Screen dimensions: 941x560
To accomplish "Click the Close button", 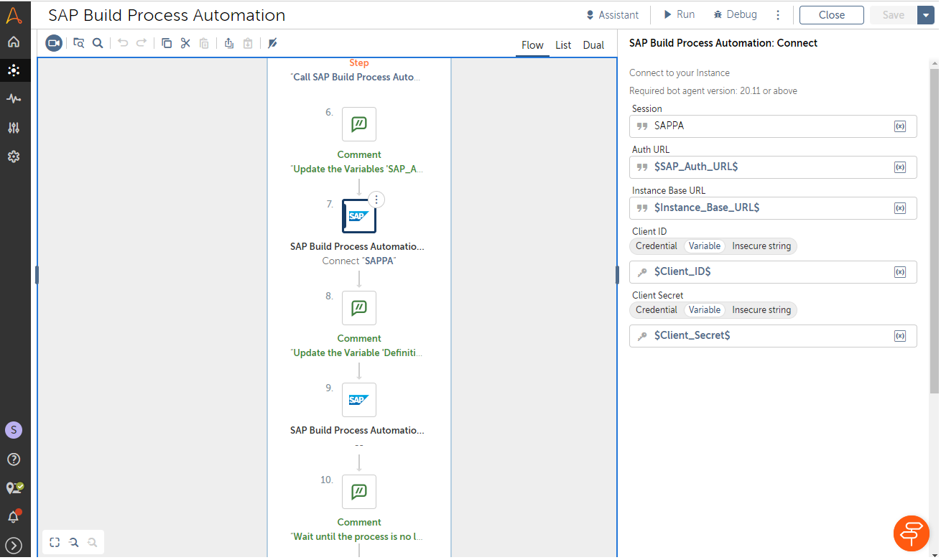I will coord(831,15).
